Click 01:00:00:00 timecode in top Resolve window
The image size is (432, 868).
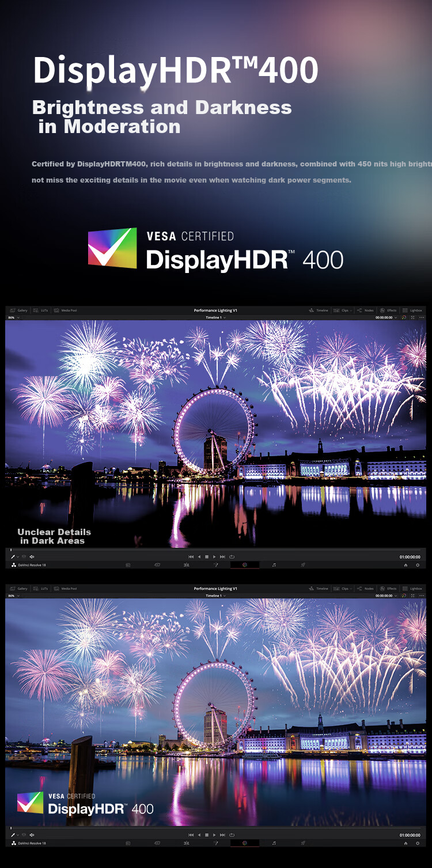pos(410,557)
